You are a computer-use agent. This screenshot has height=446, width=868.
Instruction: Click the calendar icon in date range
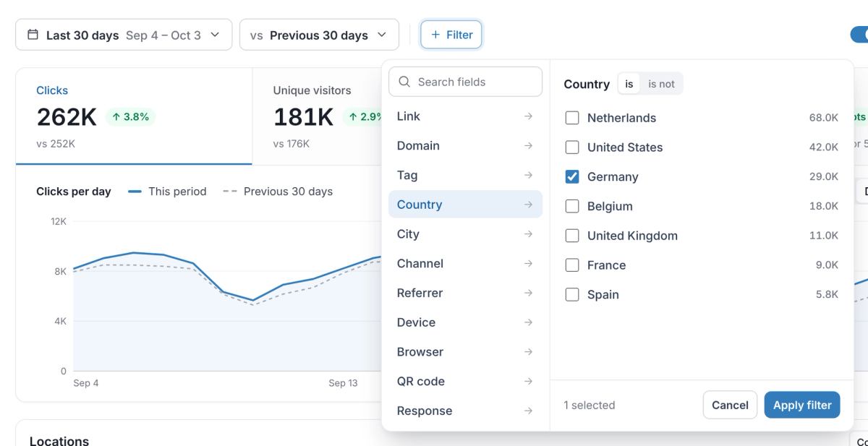[x=33, y=35]
